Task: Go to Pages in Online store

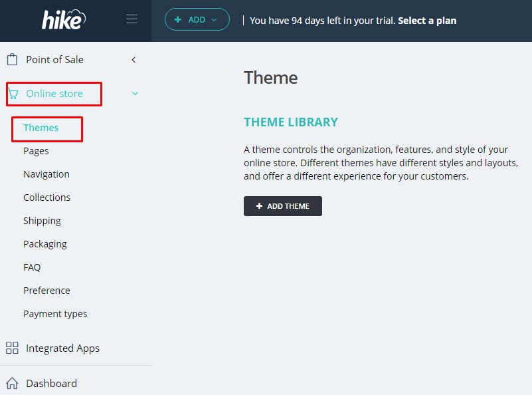Action: pyautogui.click(x=36, y=151)
